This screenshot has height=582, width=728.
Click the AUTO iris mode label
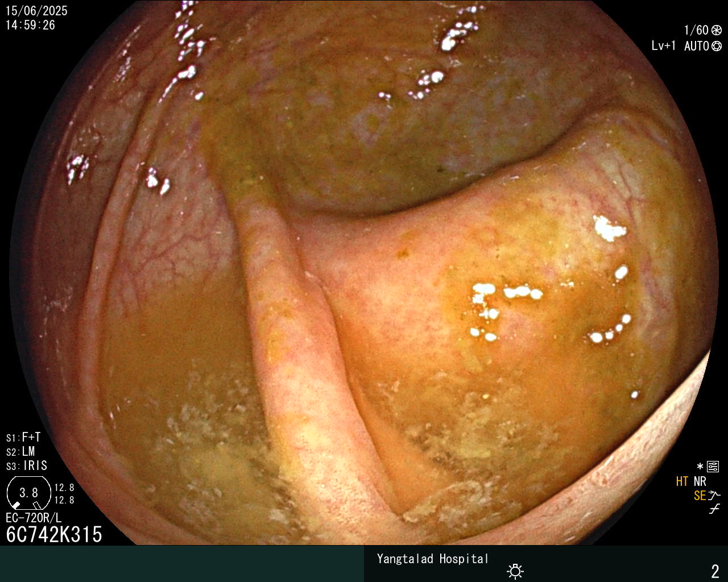(696, 46)
